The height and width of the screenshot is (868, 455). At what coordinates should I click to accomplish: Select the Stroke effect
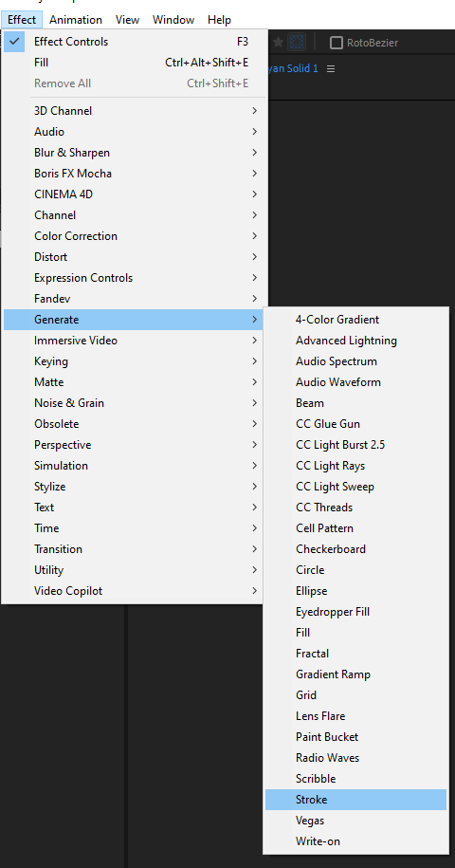(355, 800)
